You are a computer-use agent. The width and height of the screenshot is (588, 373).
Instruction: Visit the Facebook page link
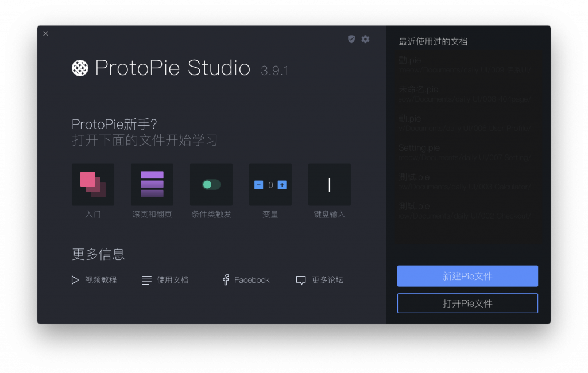[x=246, y=280]
